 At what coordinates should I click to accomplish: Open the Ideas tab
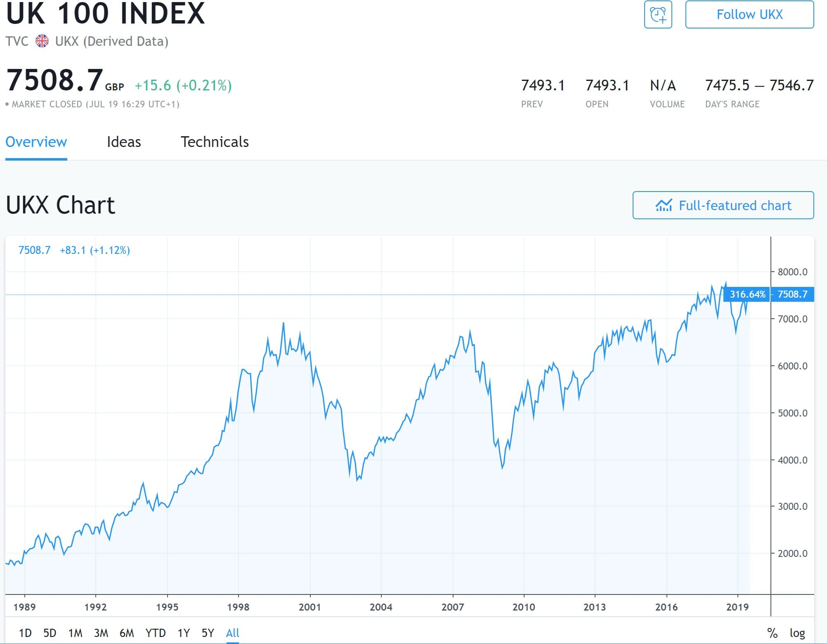124,142
